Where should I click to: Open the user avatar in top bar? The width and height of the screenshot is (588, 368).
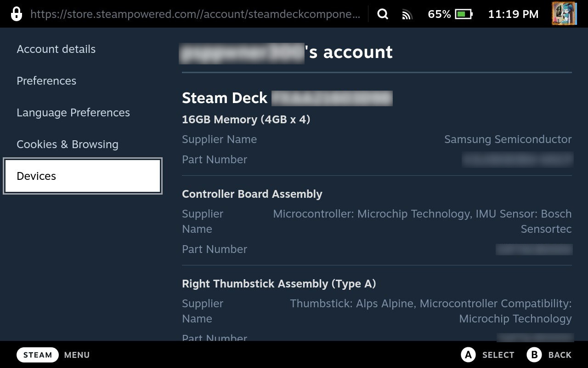[x=564, y=13]
